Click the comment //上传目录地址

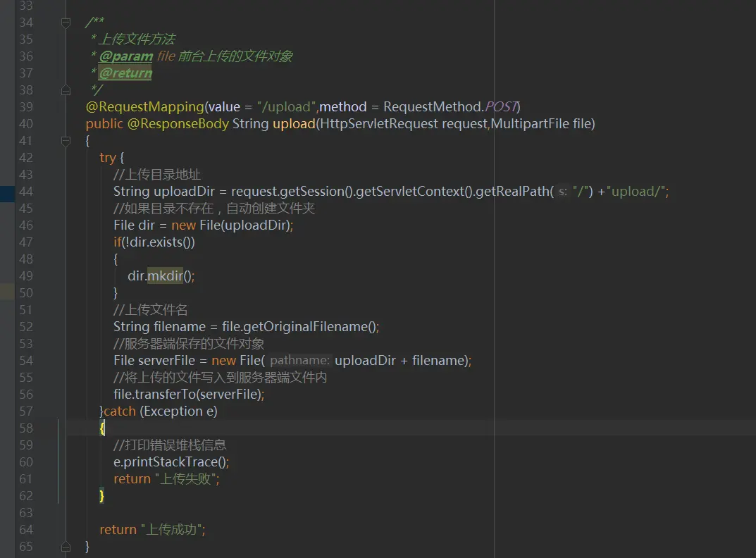coord(157,175)
